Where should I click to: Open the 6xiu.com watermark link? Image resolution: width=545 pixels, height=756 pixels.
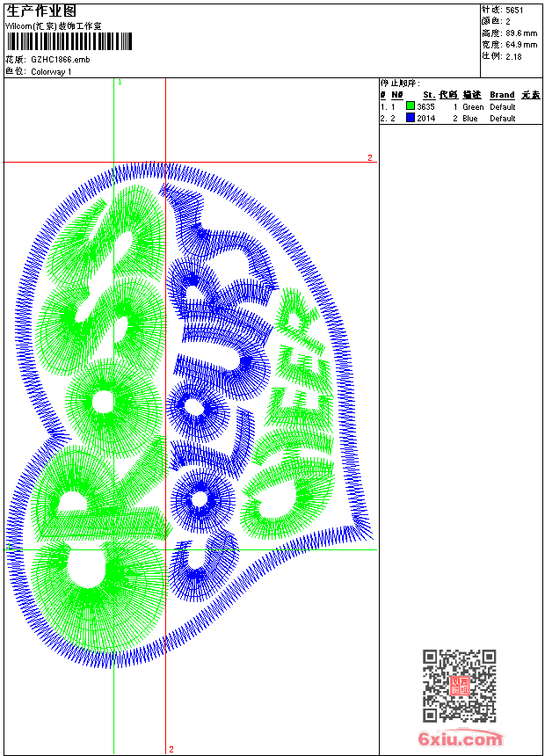pyautogui.click(x=460, y=738)
